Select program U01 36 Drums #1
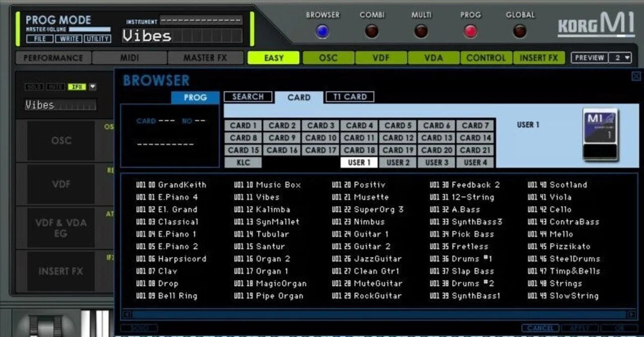 pos(461,259)
